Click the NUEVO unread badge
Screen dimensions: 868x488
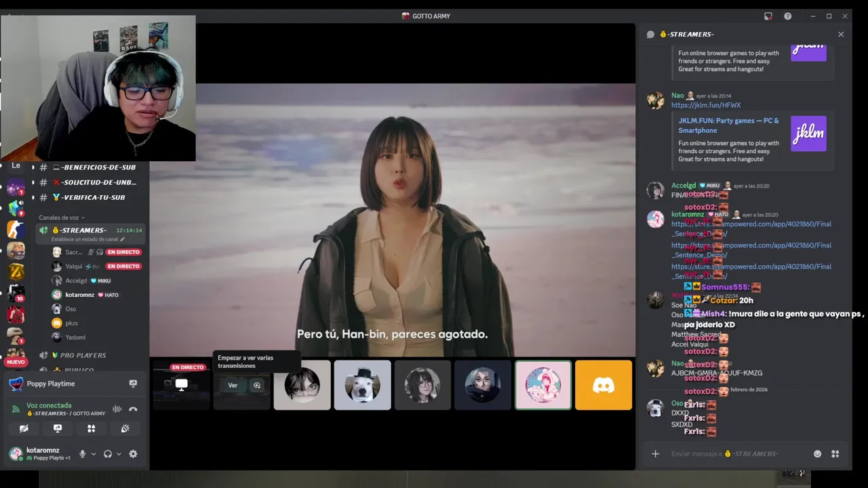coord(16,362)
